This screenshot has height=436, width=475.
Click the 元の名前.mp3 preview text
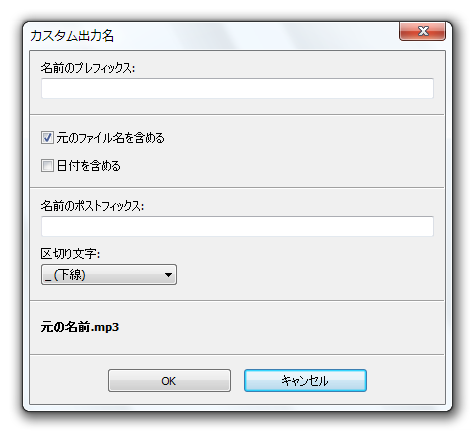coord(80,327)
